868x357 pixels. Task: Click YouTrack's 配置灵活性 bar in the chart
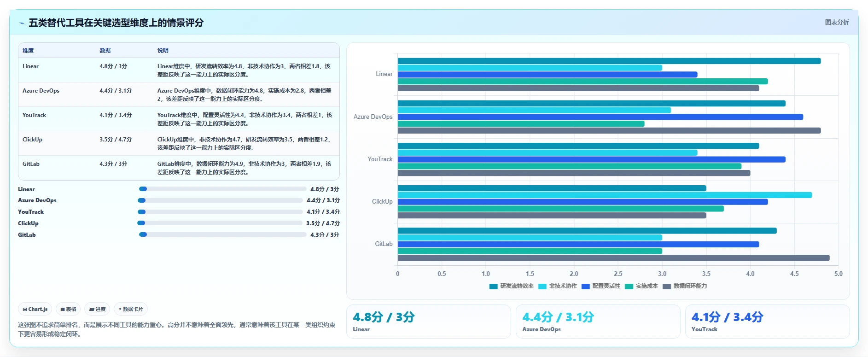point(592,159)
